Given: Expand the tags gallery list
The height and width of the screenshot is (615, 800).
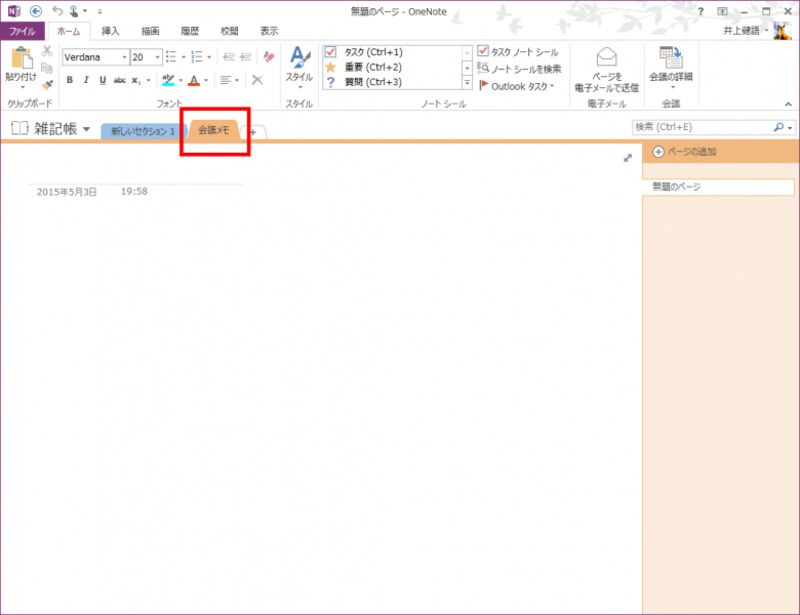Looking at the screenshot, I should point(467,82).
